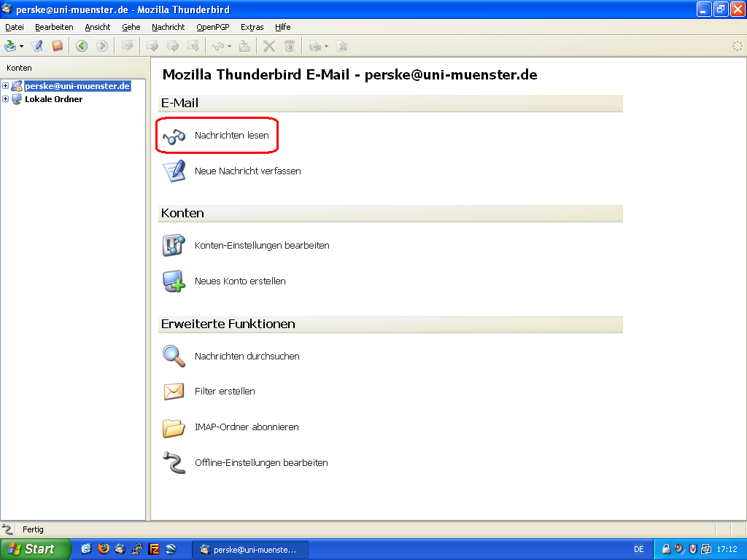Screen dimensions: 747x560
Task: Expand the perske@uni-muenster.de account tree
Action: [x=6, y=86]
